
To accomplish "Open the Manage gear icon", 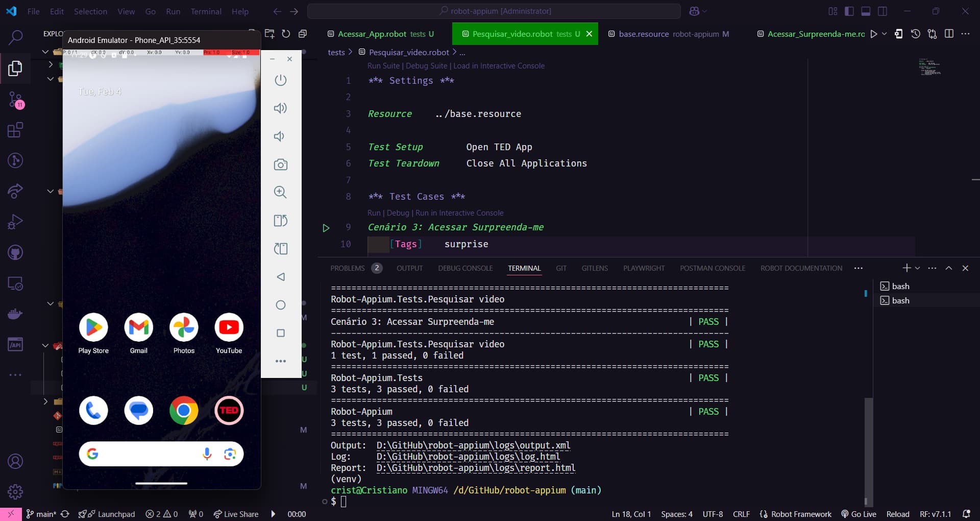I will [15, 492].
